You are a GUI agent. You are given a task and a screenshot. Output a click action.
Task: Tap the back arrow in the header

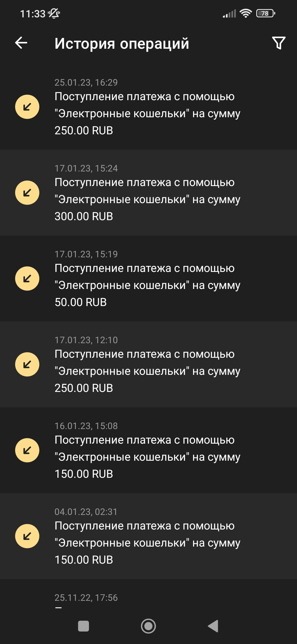tap(21, 43)
